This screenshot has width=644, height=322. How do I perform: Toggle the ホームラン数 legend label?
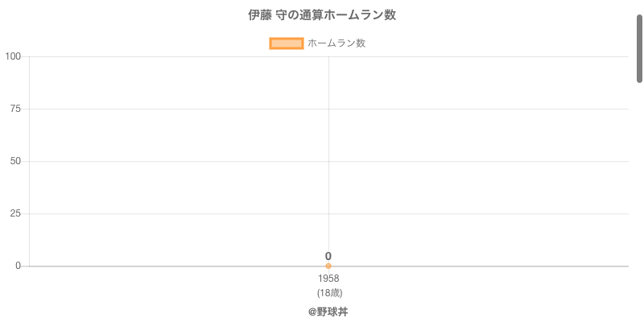point(336,43)
